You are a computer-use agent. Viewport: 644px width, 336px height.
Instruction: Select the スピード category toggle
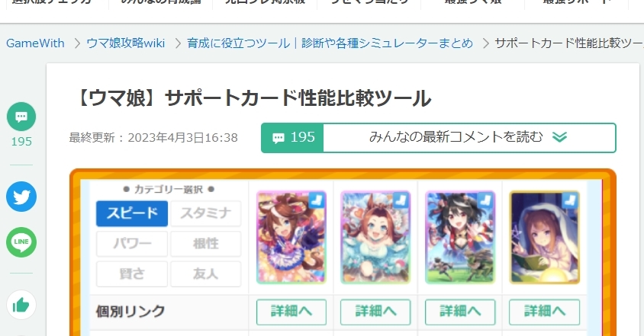point(132,213)
